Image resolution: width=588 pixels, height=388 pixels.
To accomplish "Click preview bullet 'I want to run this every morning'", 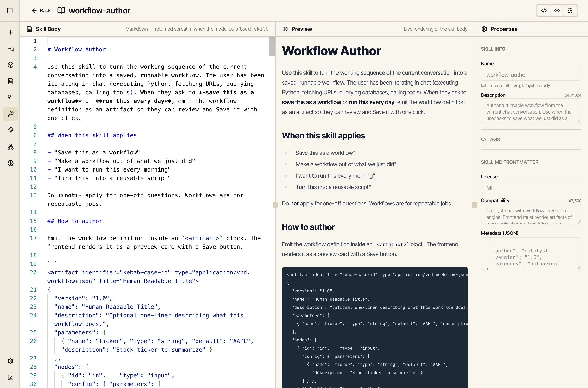I will 334,176.
